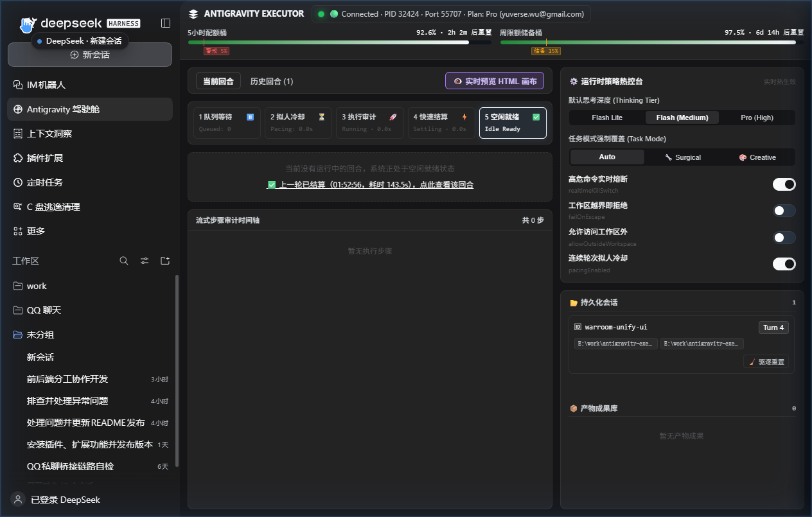The image size is (812, 517).
Task: Click the disk icon beside C 盘逃逸清理
Action: (x=18, y=207)
